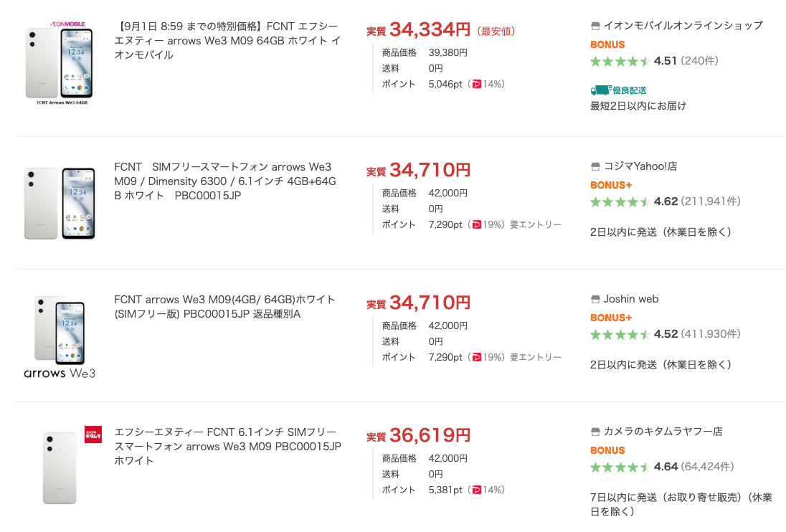Open the エフシーエヌティー FCNT 6.1インチ listing title

click(x=227, y=446)
